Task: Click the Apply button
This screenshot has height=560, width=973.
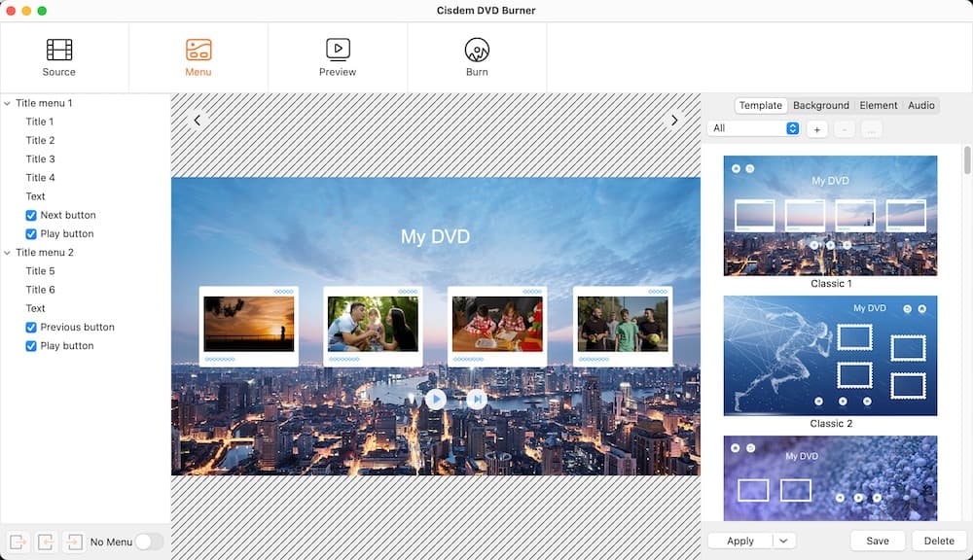Action: pyautogui.click(x=740, y=541)
